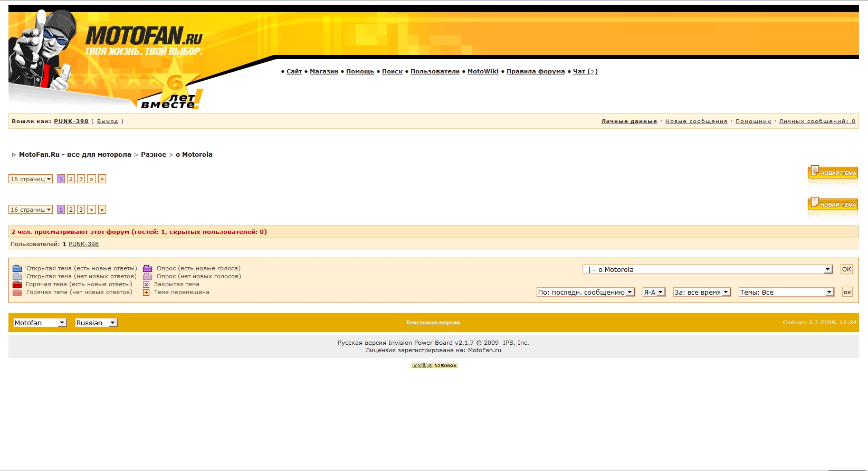Select page 3 in lower pagination
Viewport: 868px width, 471px height.
click(x=81, y=210)
